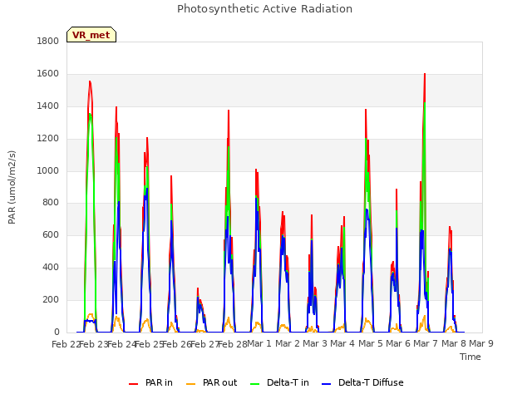Click the 1200 y-axis tick label
The width and height of the screenshot is (532, 399).
[48, 139]
